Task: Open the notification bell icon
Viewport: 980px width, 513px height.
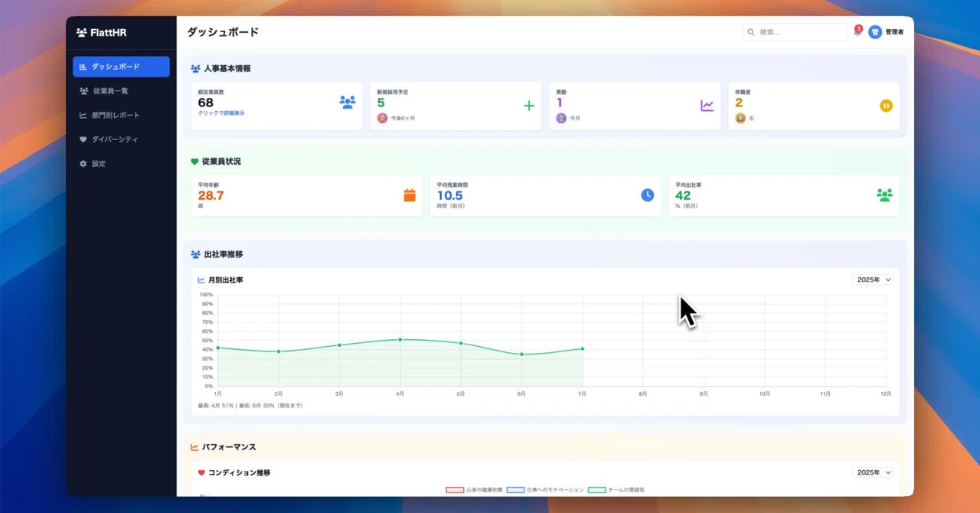Action: [857, 32]
